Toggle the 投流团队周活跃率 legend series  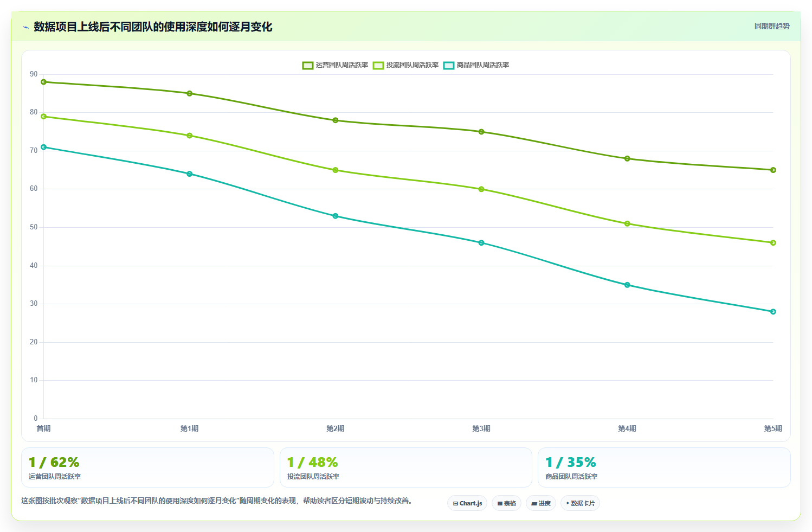tap(405, 65)
